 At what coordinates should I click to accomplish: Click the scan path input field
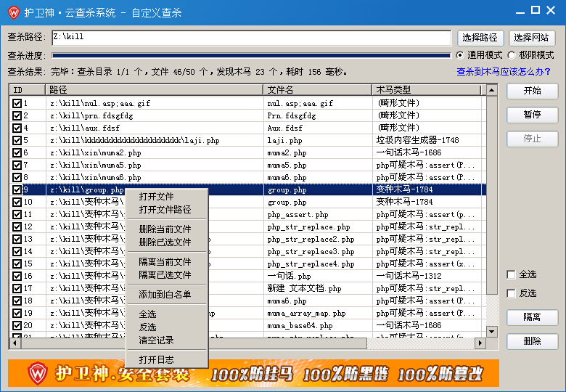pos(251,38)
